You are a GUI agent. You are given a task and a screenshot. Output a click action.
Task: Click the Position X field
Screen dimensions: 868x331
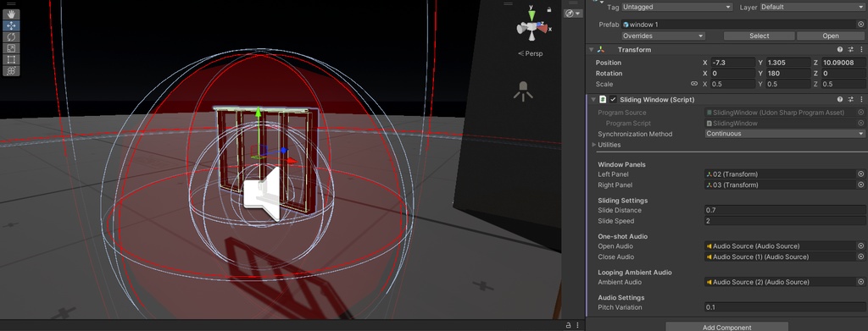pos(733,63)
